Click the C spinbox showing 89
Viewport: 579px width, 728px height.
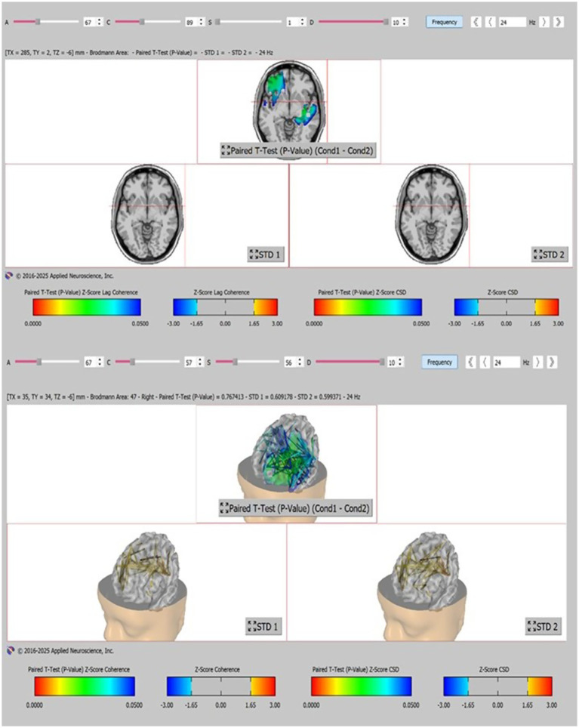195,23
